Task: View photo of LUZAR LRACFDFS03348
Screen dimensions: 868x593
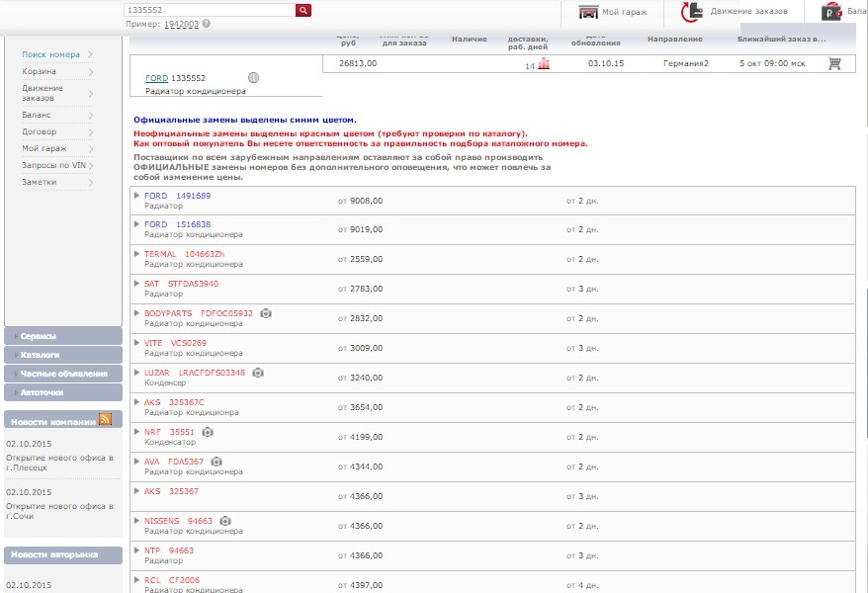Action: coord(257,373)
